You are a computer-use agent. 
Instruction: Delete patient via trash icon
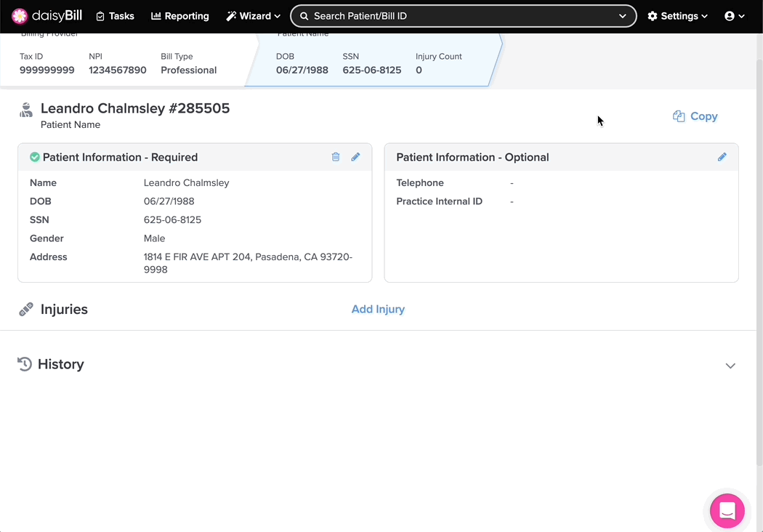point(336,157)
